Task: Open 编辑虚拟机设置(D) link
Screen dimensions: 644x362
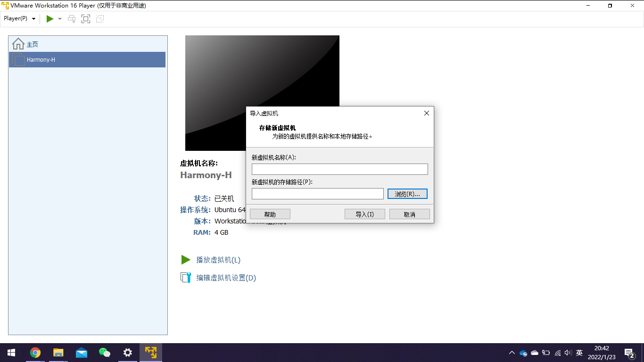Action: click(x=226, y=278)
